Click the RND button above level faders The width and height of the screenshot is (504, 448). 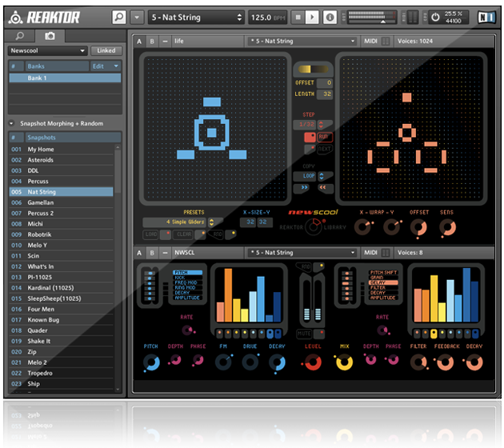(304, 266)
